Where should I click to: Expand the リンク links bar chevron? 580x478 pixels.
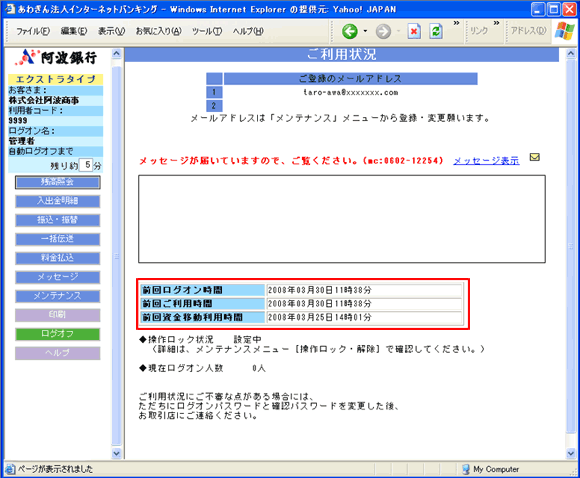[496, 23]
